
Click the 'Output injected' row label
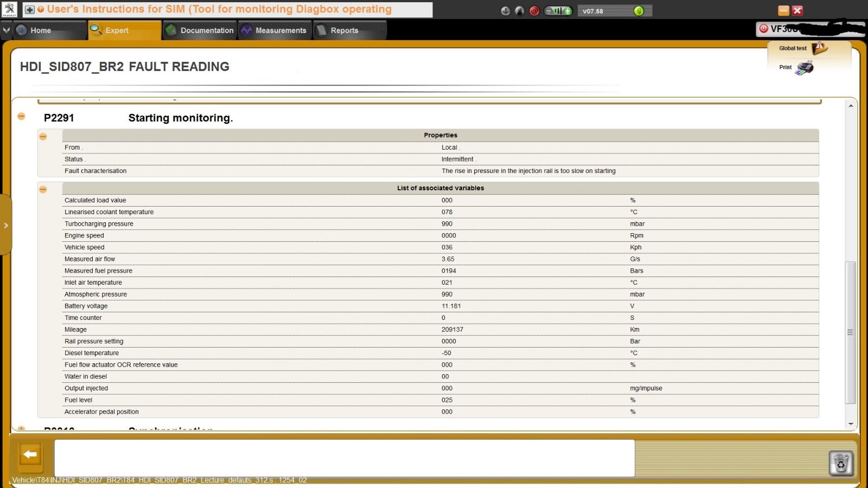pyautogui.click(x=86, y=388)
